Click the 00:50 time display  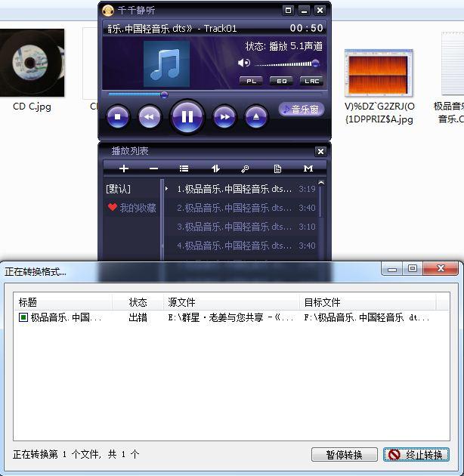[x=306, y=28]
